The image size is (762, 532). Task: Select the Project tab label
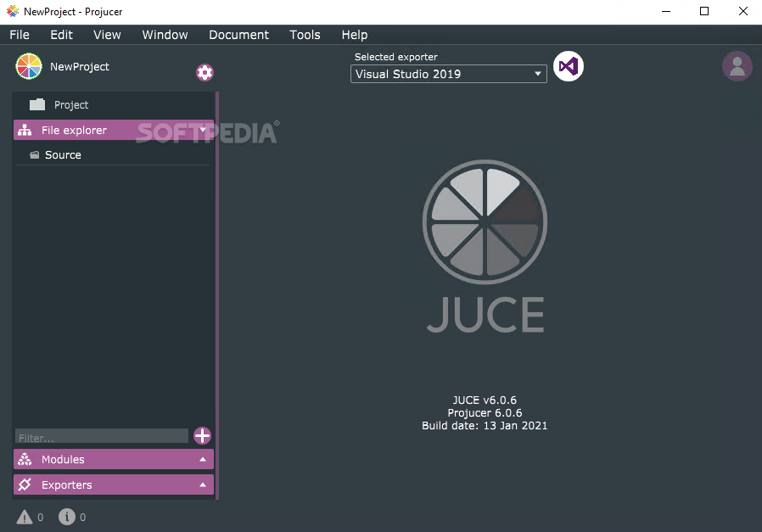[71, 105]
